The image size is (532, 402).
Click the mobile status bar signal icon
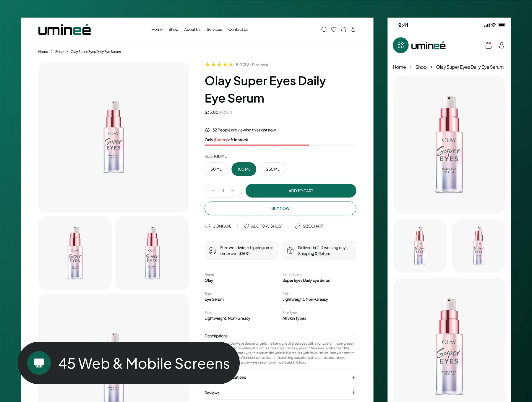click(487, 25)
